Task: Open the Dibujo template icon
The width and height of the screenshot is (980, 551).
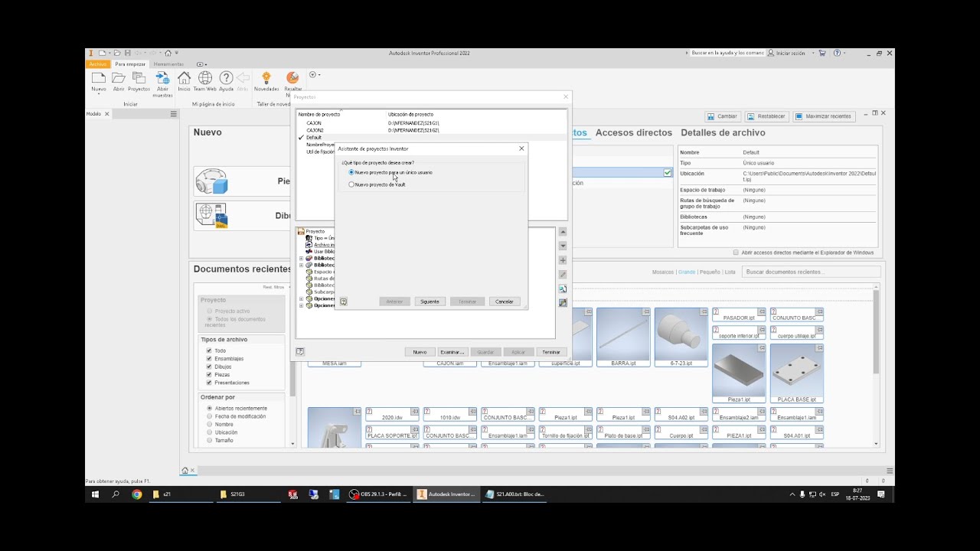Action: (211, 216)
